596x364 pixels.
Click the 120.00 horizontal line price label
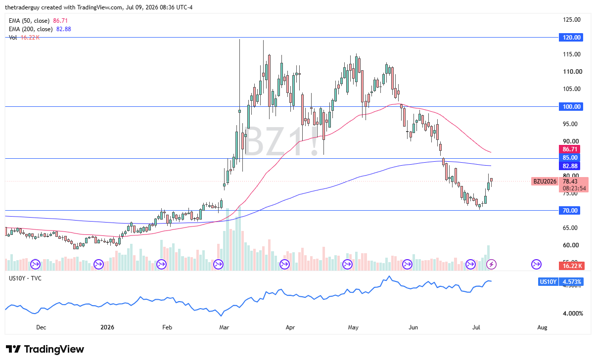571,37
